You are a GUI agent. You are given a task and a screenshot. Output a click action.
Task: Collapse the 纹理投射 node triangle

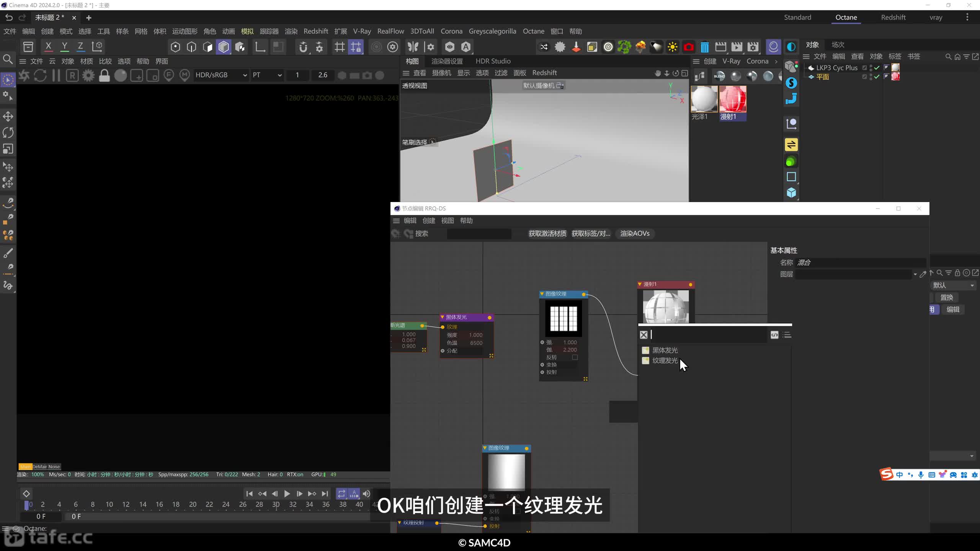click(399, 523)
